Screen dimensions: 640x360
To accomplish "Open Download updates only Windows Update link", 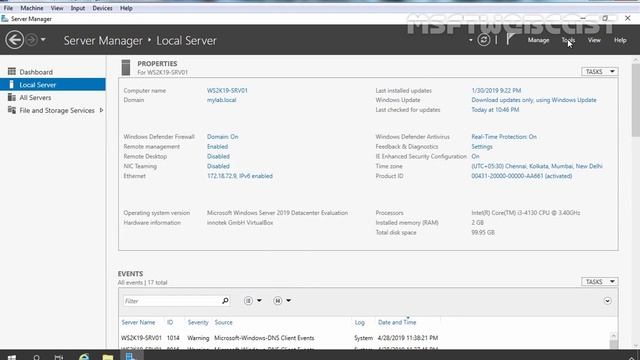I will tap(534, 100).
